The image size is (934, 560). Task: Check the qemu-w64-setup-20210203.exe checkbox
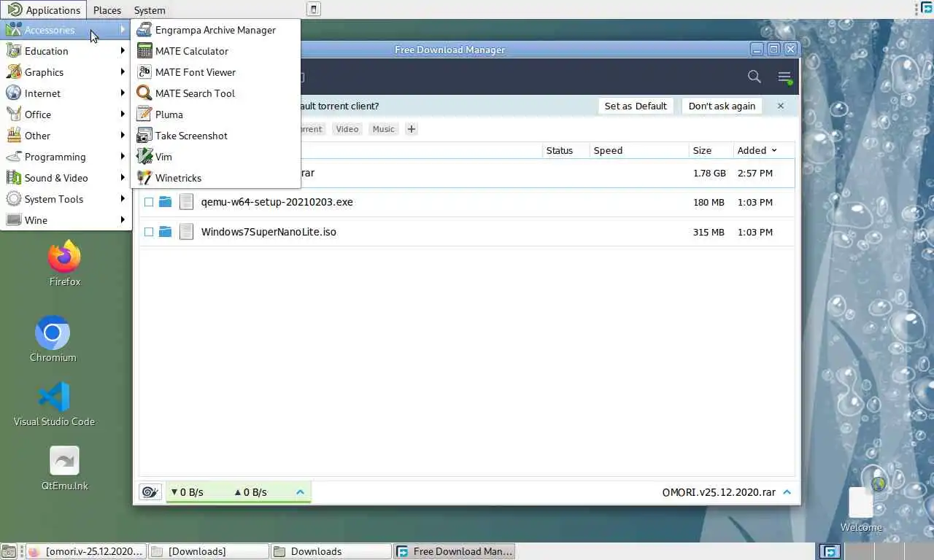(149, 202)
